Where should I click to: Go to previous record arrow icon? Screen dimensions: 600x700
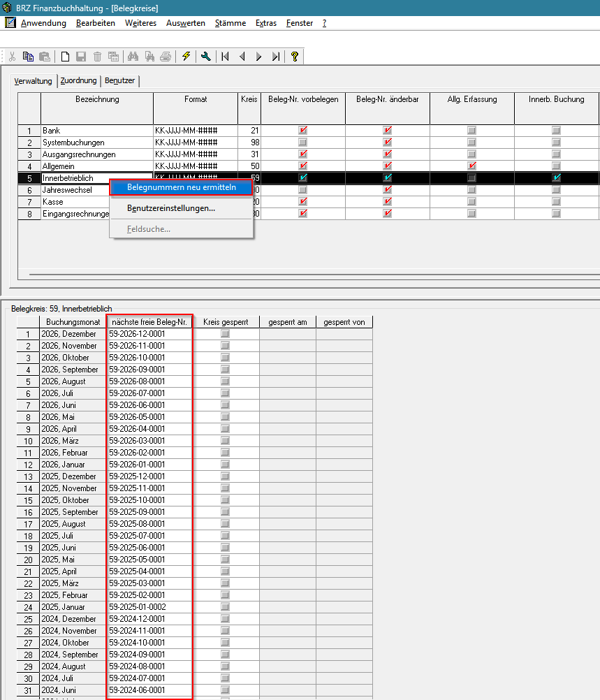click(x=242, y=57)
